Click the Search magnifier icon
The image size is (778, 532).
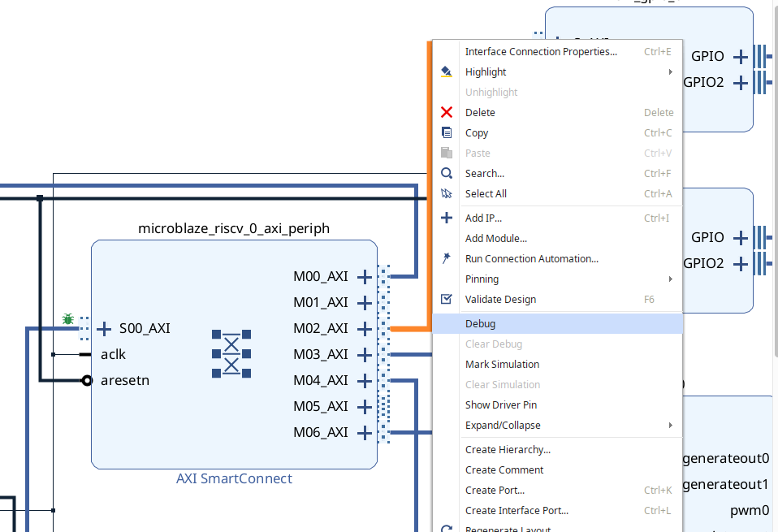coord(446,173)
